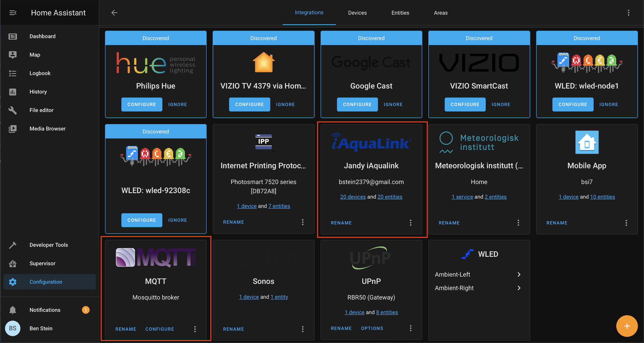The height and width of the screenshot is (343, 644).
Task: Ignore the VIZIO TV 4379 discovery
Action: (x=285, y=104)
